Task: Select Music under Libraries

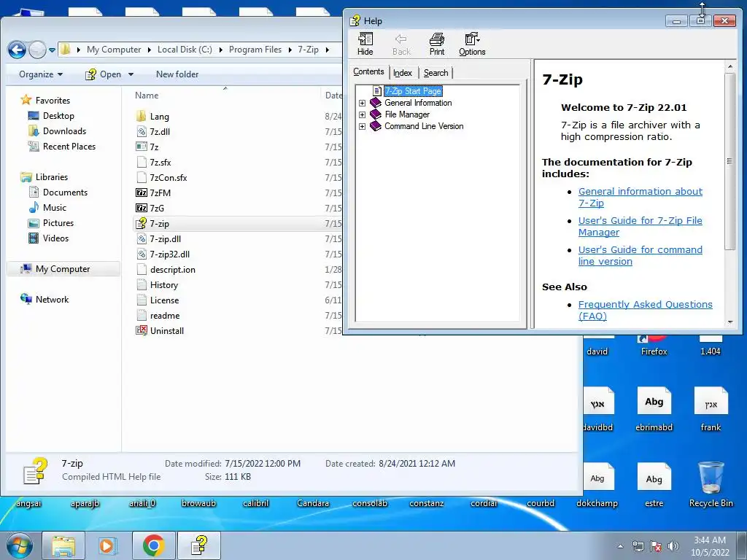Action: (x=54, y=208)
